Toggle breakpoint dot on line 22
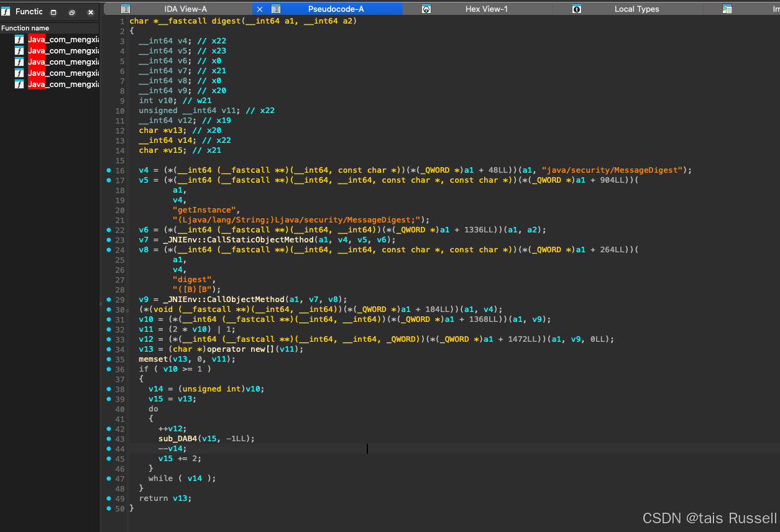Viewport: 780px width, 532px height. coord(109,230)
